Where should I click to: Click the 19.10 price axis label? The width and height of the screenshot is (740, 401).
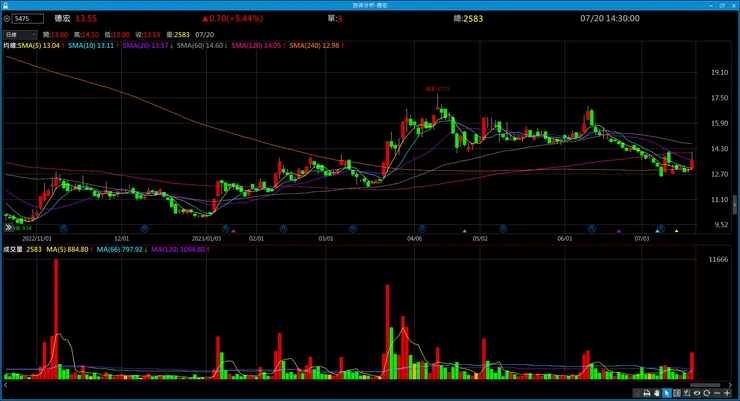tap(720, 72)
